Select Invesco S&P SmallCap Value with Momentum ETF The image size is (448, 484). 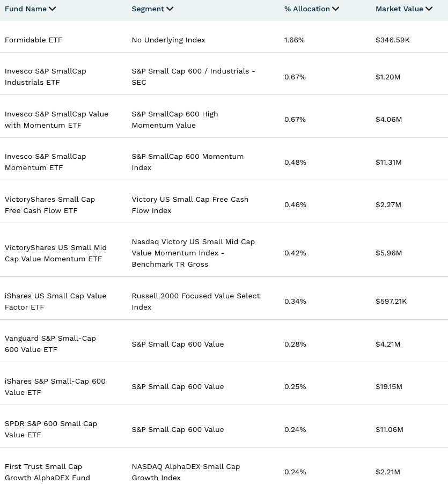[x=56, y=120]
